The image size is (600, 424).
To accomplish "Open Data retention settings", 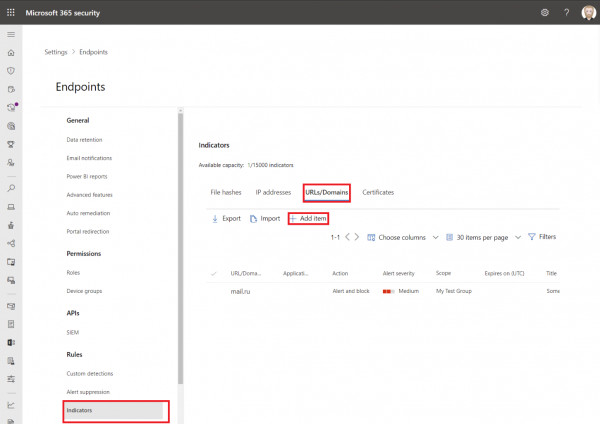I will click(84, 140).
